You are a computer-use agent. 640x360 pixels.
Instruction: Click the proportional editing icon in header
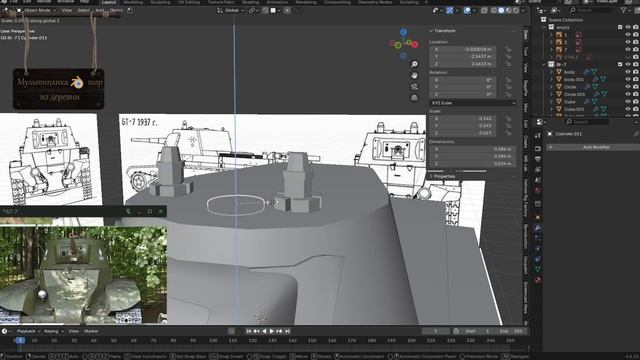pos(287,11)
